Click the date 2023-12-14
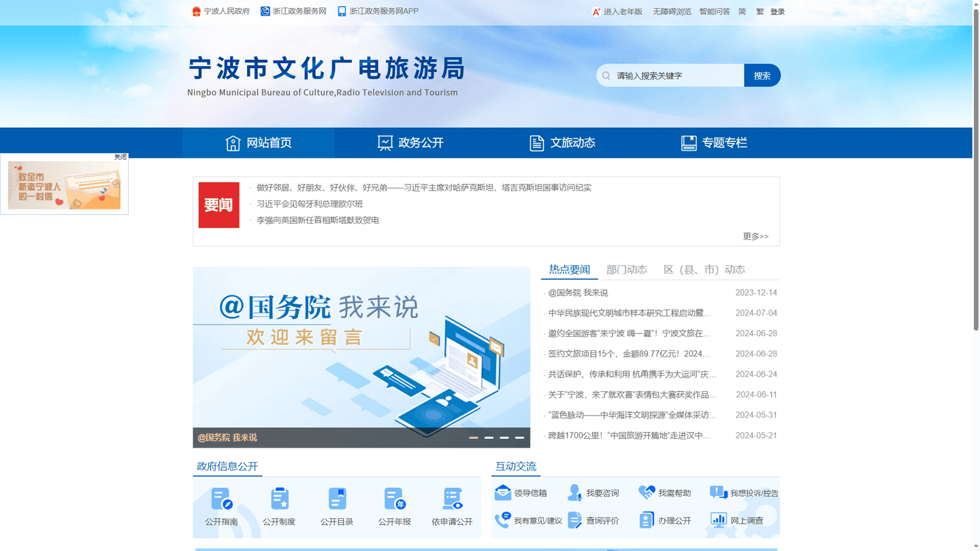 [756, 293]
